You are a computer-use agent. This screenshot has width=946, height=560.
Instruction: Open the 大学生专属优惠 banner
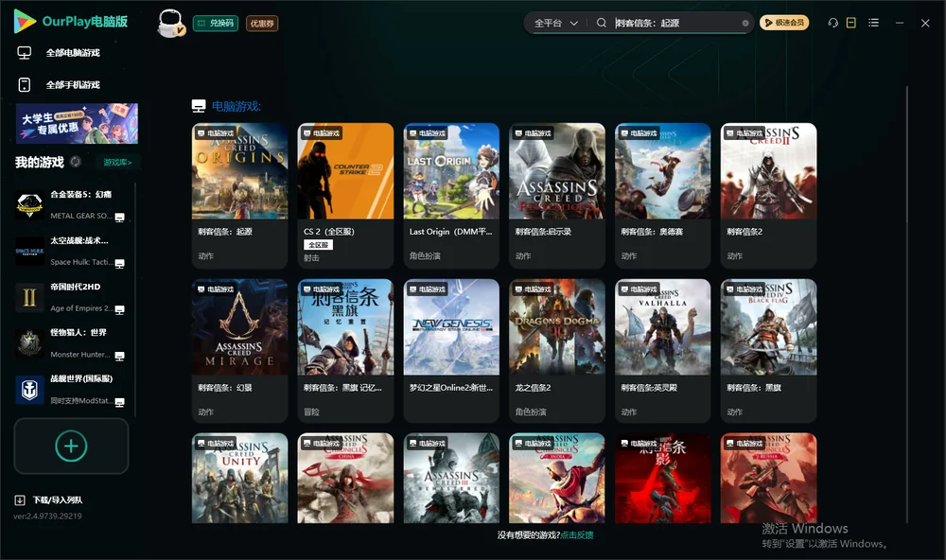[x=77, y=124]
